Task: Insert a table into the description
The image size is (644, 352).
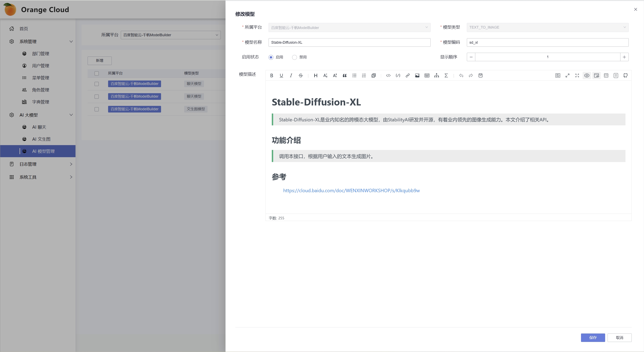Action: click(x=427, y=75)
